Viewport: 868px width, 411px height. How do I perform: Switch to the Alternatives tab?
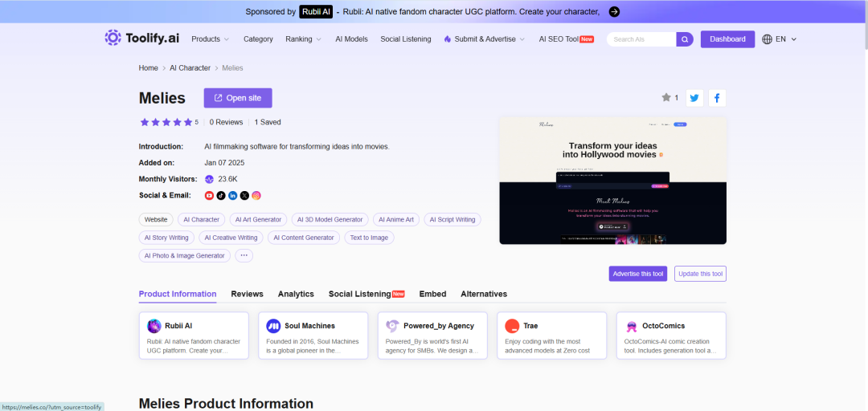484,294
